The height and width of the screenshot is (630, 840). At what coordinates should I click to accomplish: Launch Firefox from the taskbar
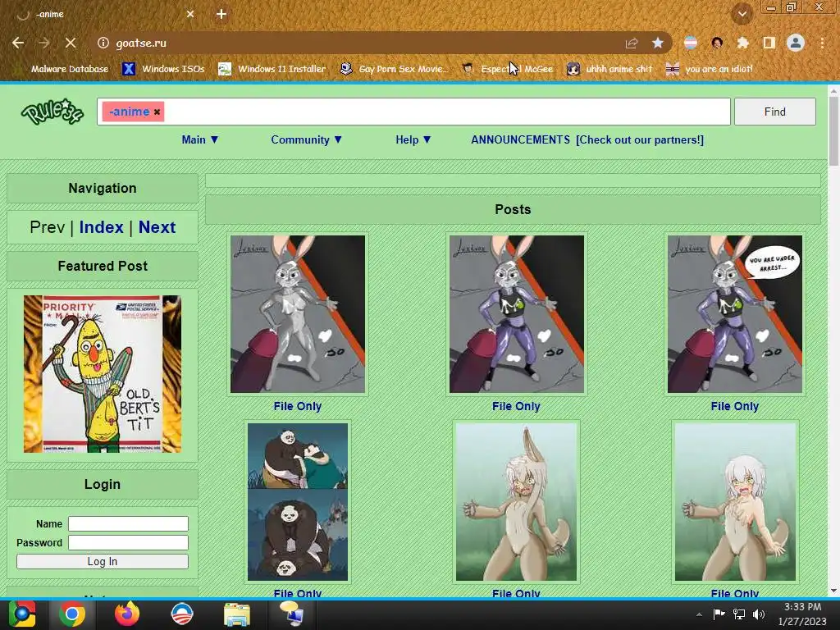[x=127, y=614]
